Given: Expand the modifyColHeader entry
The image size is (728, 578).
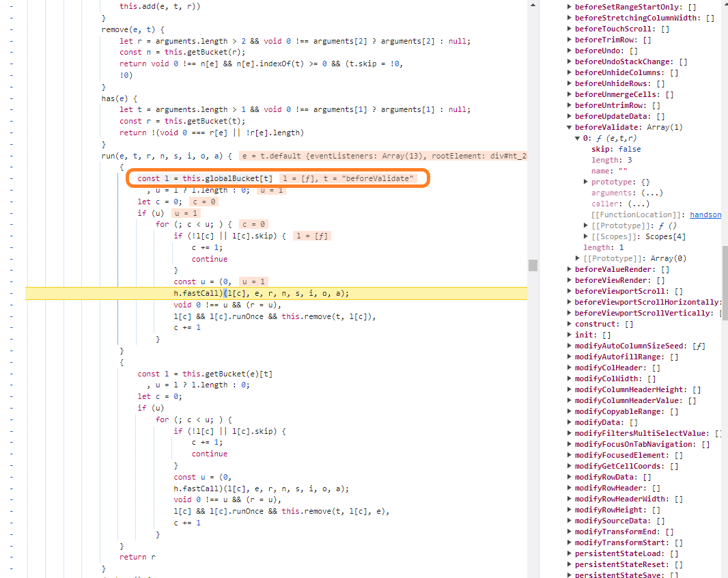Looking at the screenshot, I should [569, 368].
